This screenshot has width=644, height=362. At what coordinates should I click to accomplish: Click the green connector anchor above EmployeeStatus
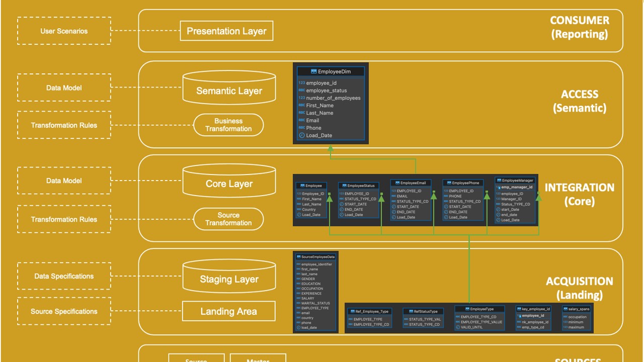point(381,194)
